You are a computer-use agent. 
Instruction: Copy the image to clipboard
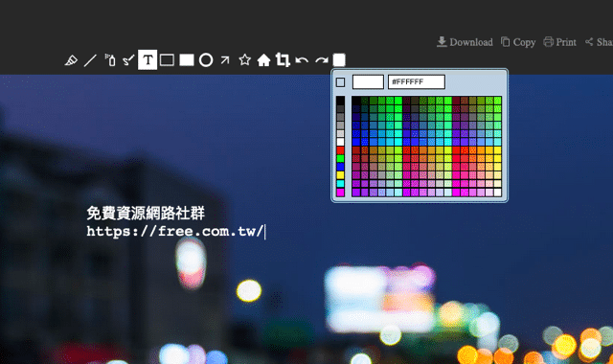(x=518, y=42)
